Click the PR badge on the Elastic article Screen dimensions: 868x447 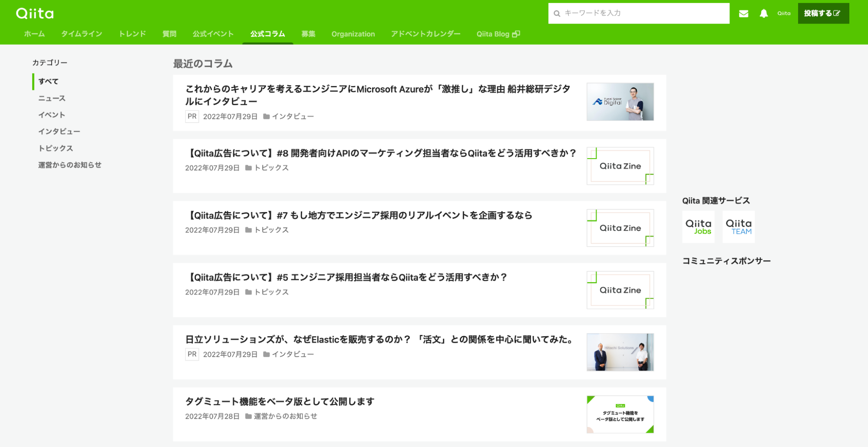click(192, 354)
